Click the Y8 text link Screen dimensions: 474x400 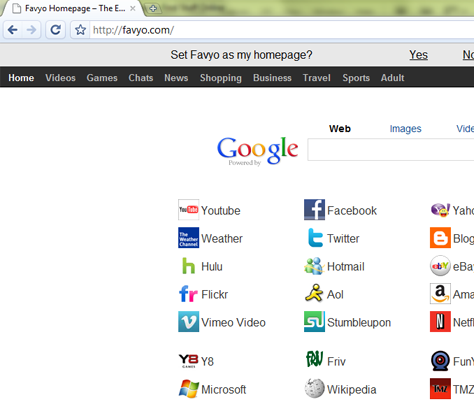click(x=207, y=362)
